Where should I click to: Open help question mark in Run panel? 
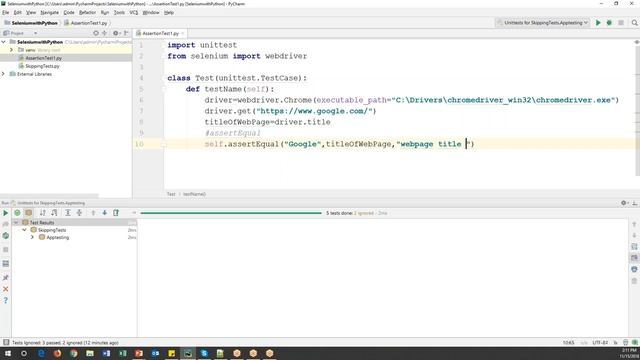click(6, 300)
